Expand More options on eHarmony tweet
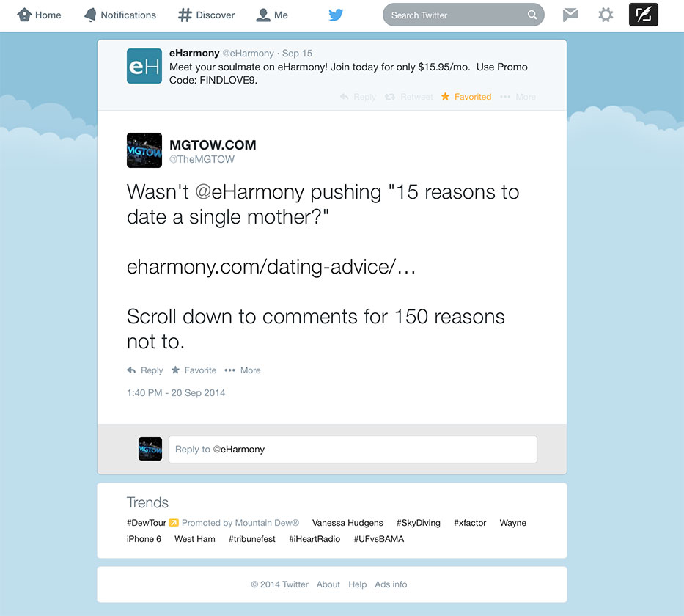This screenshot has height=616, width=684. pyautogui.click(x=518, y=97)
